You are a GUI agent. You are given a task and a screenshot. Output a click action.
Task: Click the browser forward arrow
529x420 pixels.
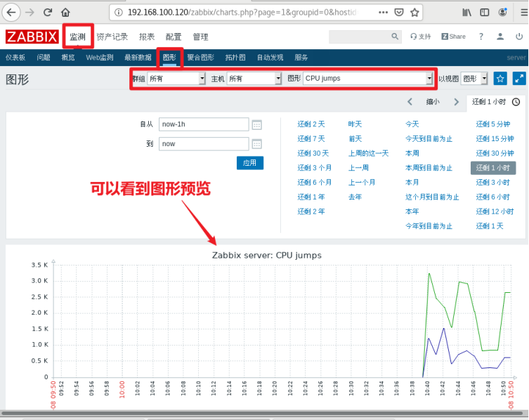[30, 13]
